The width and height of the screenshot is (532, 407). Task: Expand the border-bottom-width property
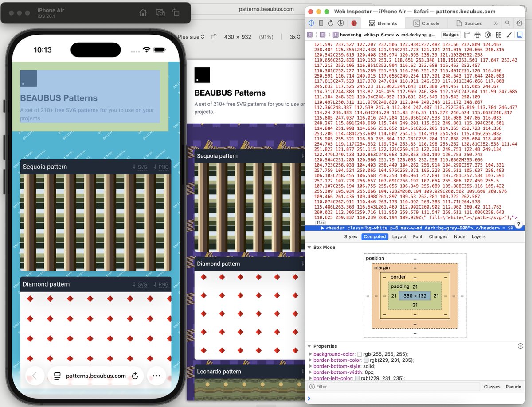point(310,372)
